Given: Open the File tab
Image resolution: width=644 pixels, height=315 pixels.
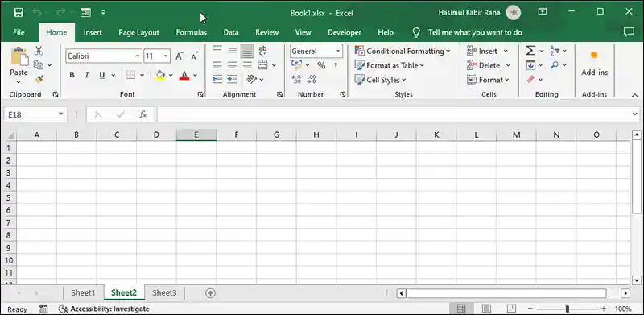Looking at the screenshot, I should 19,32.
